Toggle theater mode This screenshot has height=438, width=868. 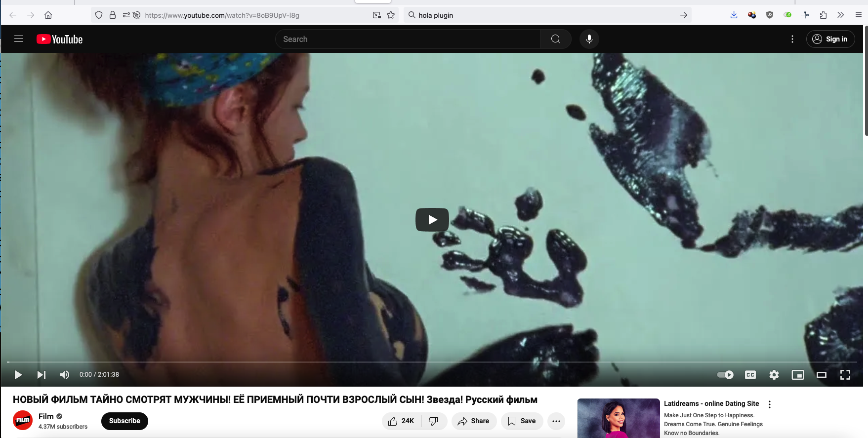822,375
